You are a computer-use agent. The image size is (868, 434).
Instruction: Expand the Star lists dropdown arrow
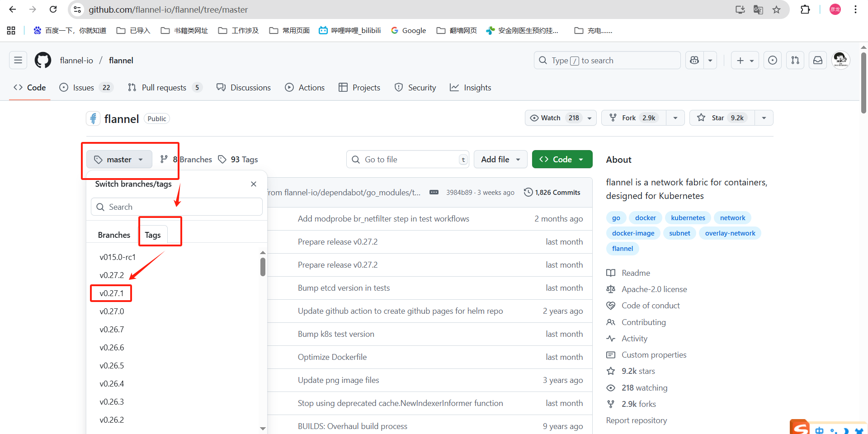coord(764,118)
